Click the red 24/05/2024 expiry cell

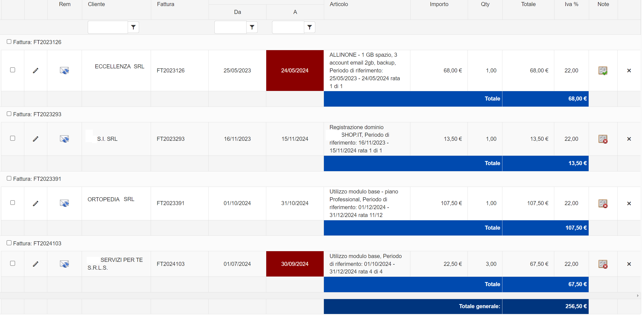[x=295, y=71]
